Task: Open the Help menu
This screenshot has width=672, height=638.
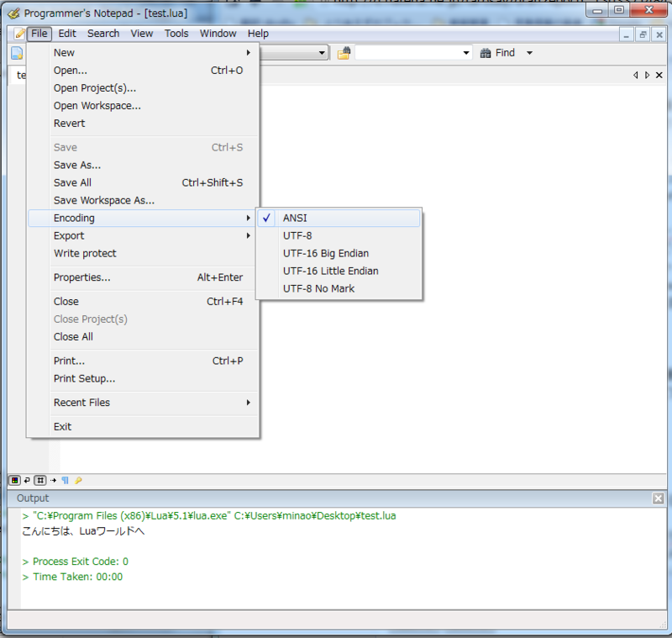Action: (x=258, y=34)
